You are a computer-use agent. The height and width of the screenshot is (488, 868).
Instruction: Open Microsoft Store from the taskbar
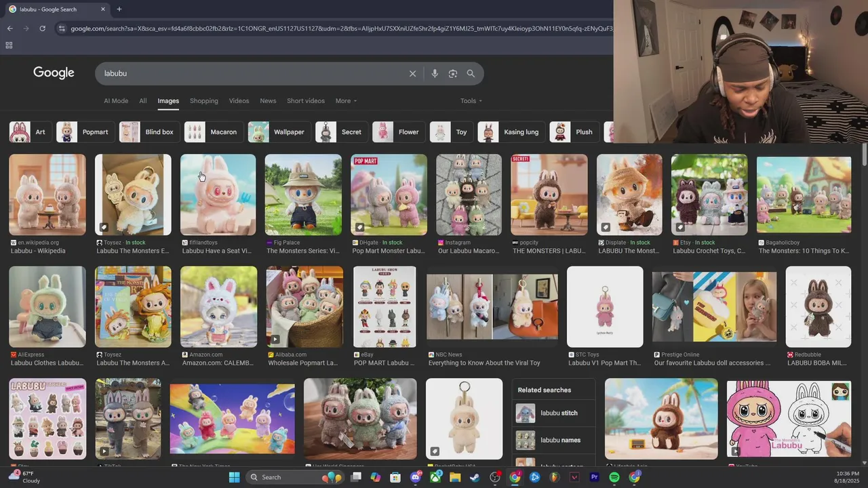click(395, 477)
